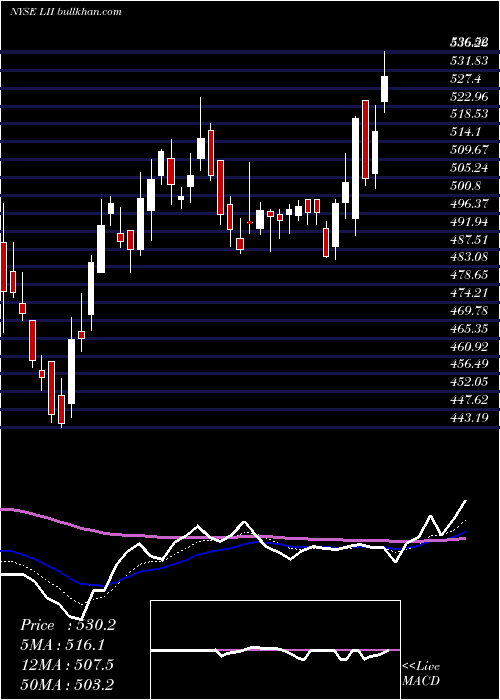Click the 469.78 price axis label

(x=469, y=311)
